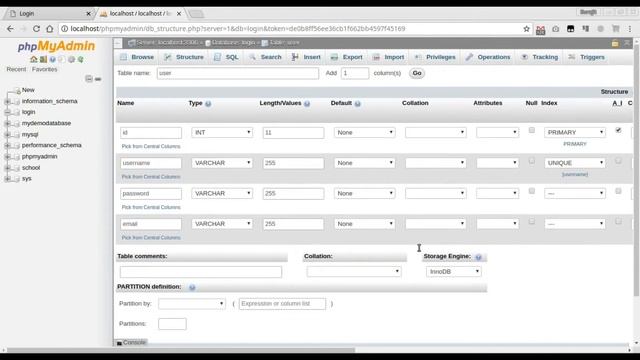This screenshot has width=640, height=360.
Task: Go to the Export tab
Action: tap(347, 57)
